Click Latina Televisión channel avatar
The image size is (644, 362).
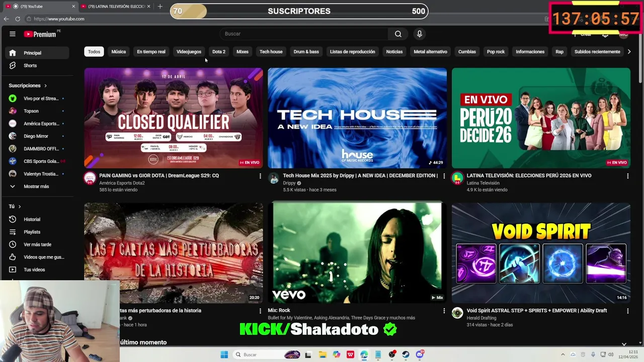pyautogui.click(x=457, y=178)
